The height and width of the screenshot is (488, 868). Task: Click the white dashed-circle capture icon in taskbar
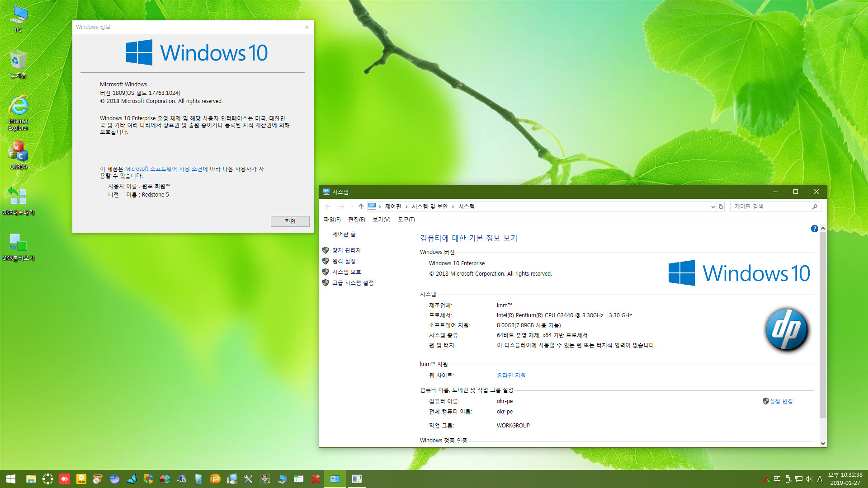pyautogui.click(x=47, y=479)
